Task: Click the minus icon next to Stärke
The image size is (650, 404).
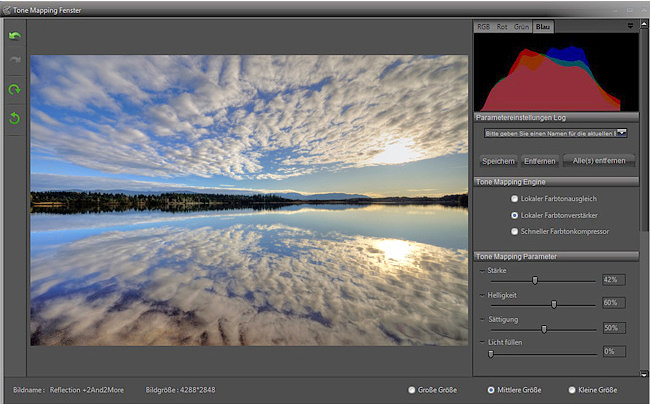Action: click(x=482, y=270)
